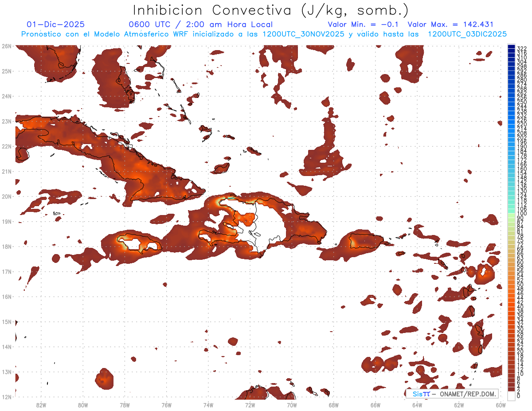
Task: Click the WRF forecast description line
Action: point(264,34)
